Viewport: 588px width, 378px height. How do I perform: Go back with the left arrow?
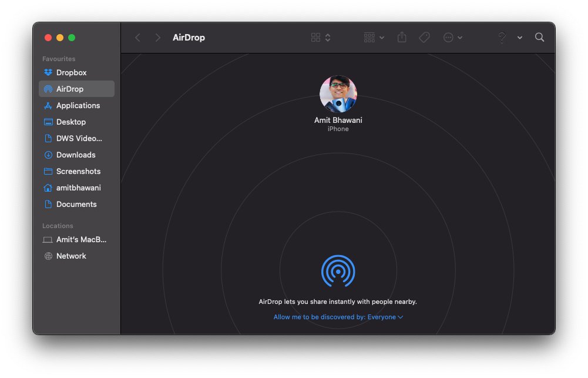point(138,38)
